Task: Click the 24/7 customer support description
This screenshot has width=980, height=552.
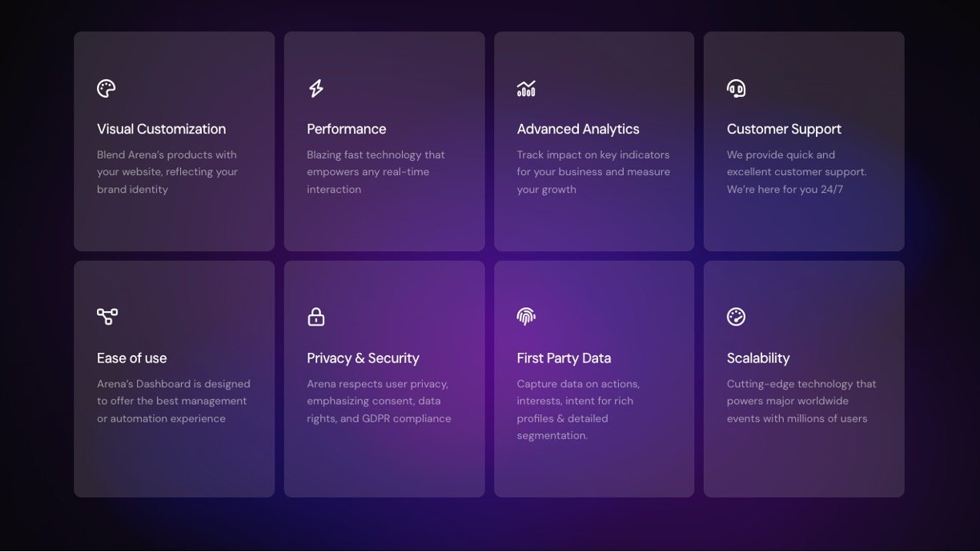Action: click(796, 172)
